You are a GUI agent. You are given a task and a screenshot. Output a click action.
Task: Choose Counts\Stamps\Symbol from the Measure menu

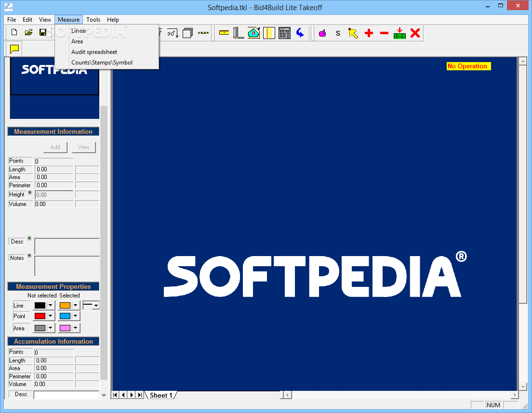coord(106,63)
